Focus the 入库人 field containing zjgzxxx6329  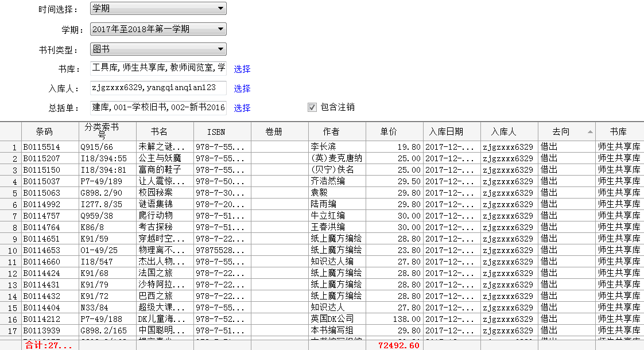pyautogui.click(x=158, y=88)
